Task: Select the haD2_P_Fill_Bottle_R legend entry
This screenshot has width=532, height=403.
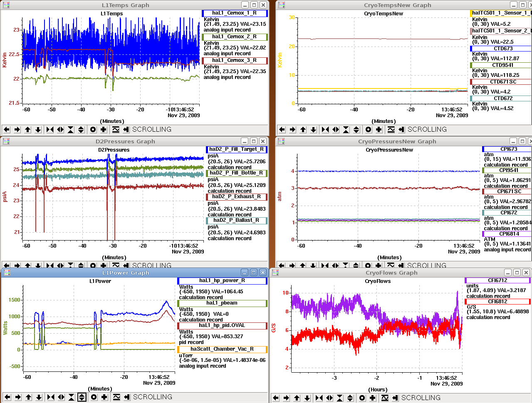Action: pyautogui.click(x=237, y=173)
